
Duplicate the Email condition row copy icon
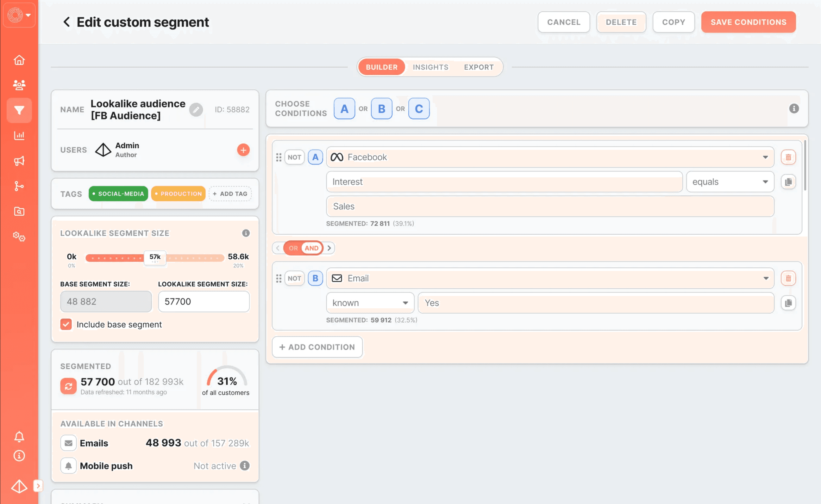(x=788, y=303)
